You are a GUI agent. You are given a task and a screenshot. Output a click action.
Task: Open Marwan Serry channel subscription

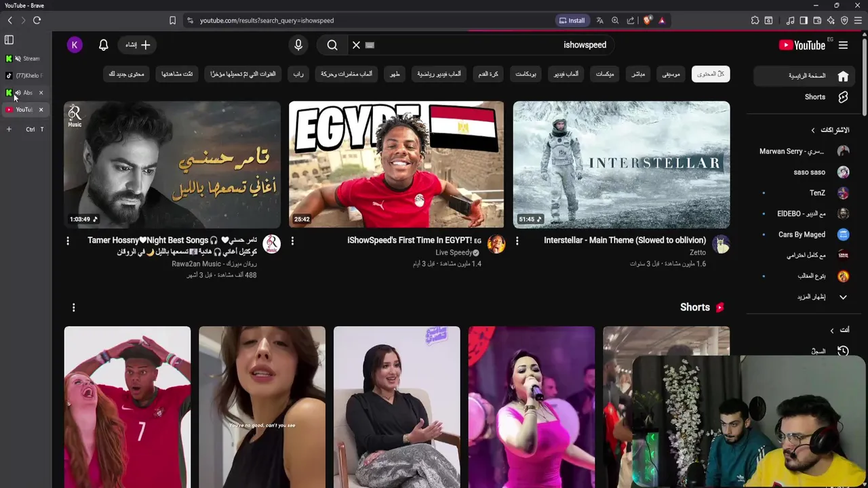804,151
